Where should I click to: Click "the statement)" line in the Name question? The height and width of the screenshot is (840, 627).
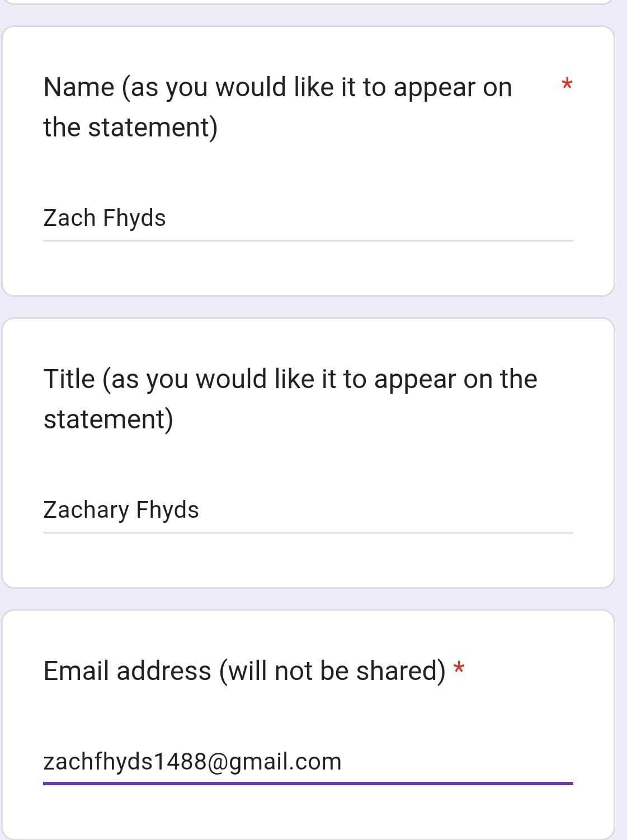point(130,128)
